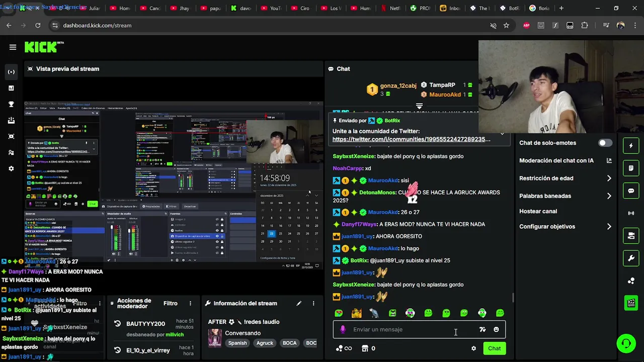644x362 pixels.
Task: Switch to the Inbox browser tab
Action: point(450,8)
